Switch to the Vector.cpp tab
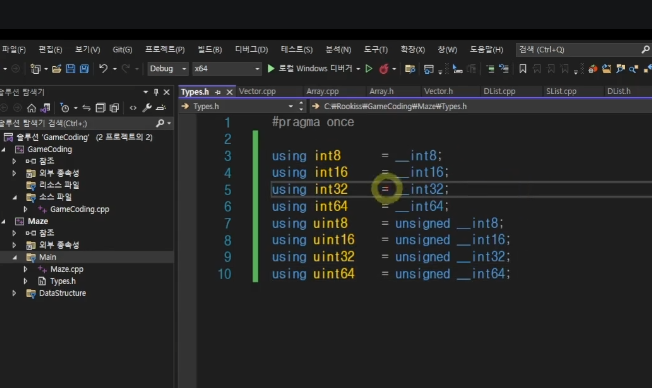This screenshot has height=388, width=652. (257, 91)
